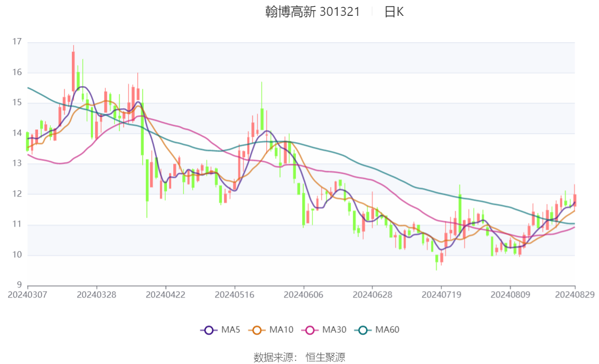Click x-axis date label 20240809
Screen dimensions: 599x364
click(510, 295)
